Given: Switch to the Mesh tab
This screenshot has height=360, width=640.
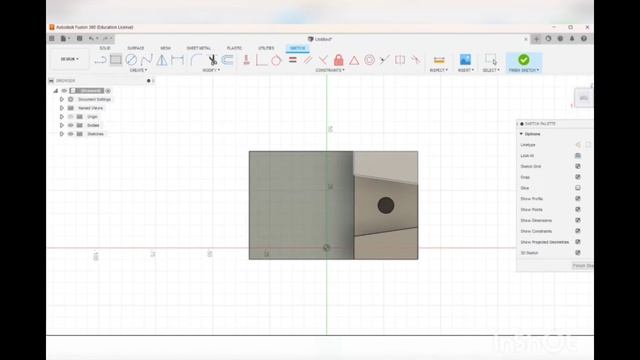Looking at the screenshot, I should click(165, 48).
